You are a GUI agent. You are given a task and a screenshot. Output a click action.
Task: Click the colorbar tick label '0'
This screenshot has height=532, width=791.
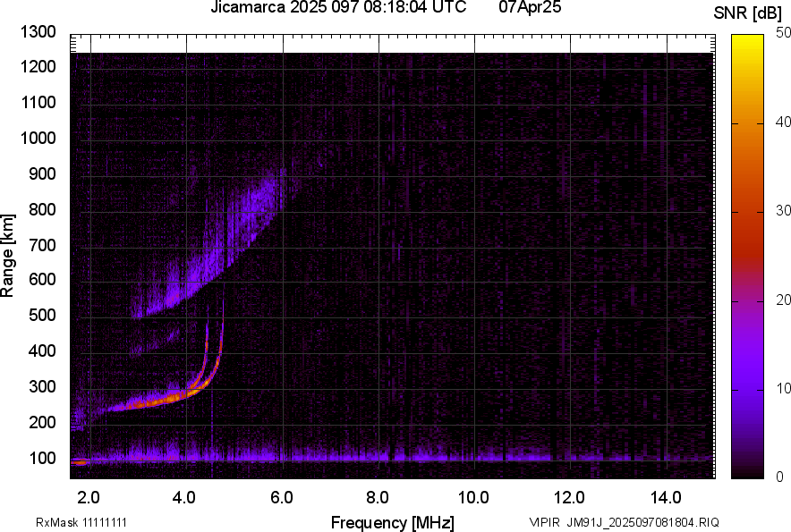[x=780, y=477]
